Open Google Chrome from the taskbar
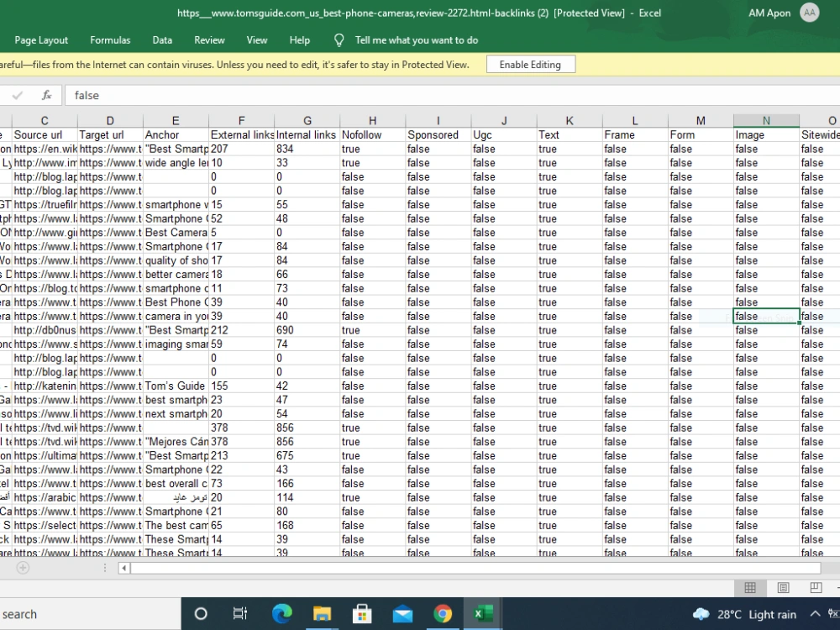The image size is (840, 630). [x=443, y=613]
